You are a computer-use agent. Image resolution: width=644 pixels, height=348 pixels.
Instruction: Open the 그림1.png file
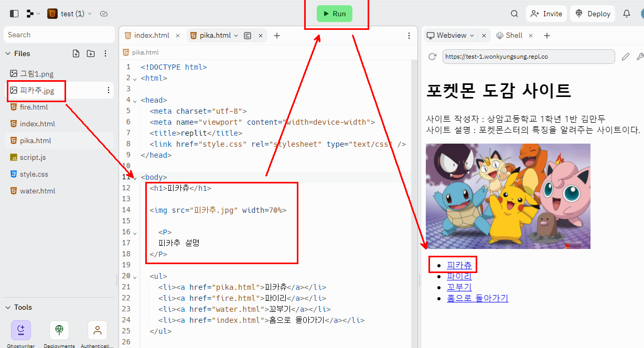click(x=37, y=73)
